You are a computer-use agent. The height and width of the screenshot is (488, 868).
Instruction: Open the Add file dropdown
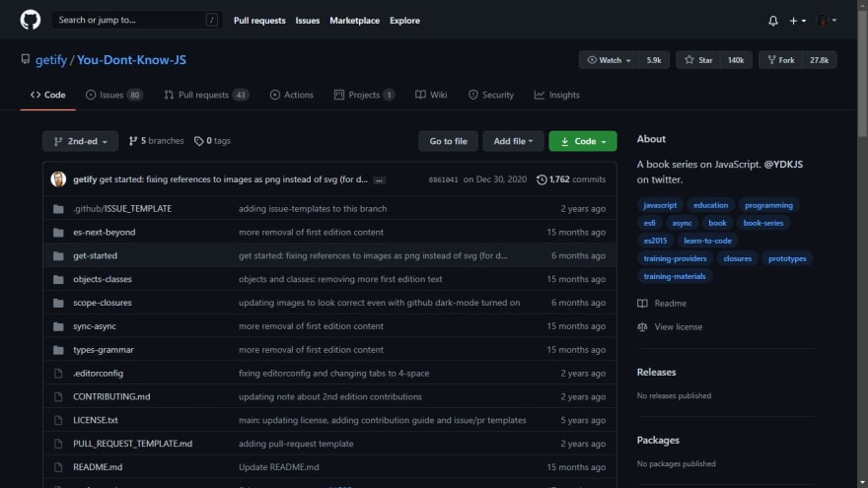[x=513, y=141]
